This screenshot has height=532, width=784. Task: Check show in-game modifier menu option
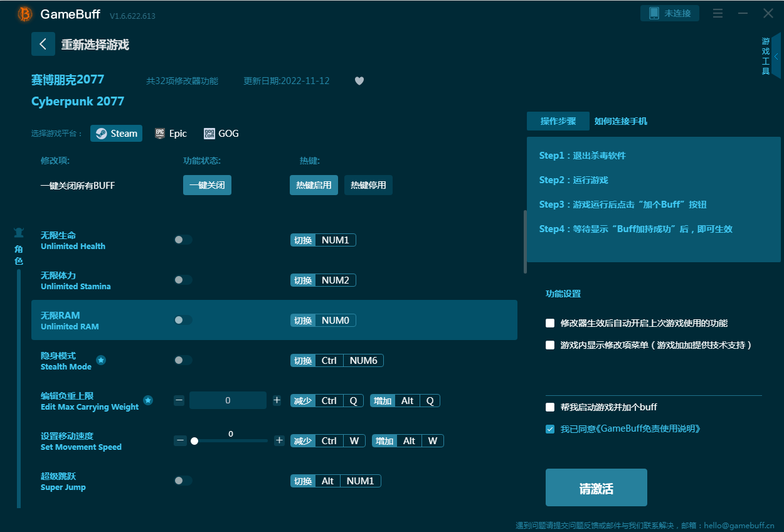[x=550, y=345]
